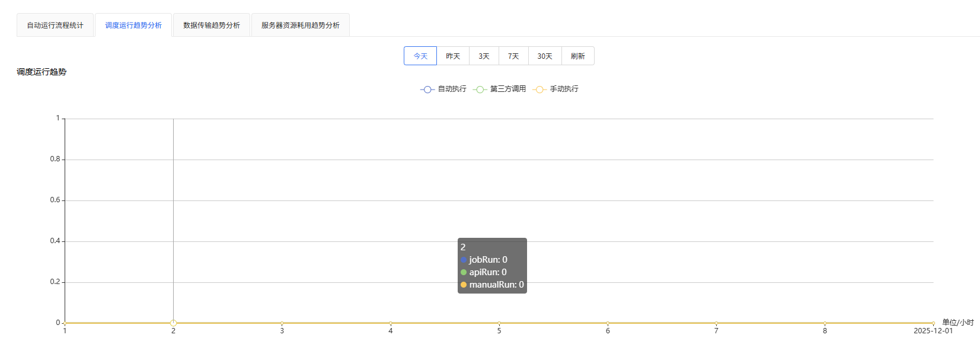Click the blue 自动执行 legend marker icon
This screenshot has height=341, width=980.
click(427, 90)
